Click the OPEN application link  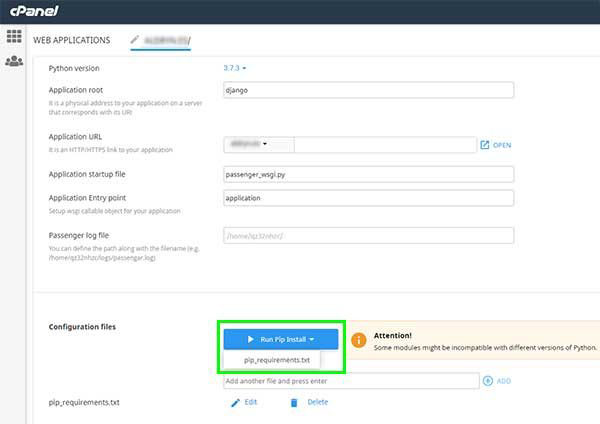502,145
